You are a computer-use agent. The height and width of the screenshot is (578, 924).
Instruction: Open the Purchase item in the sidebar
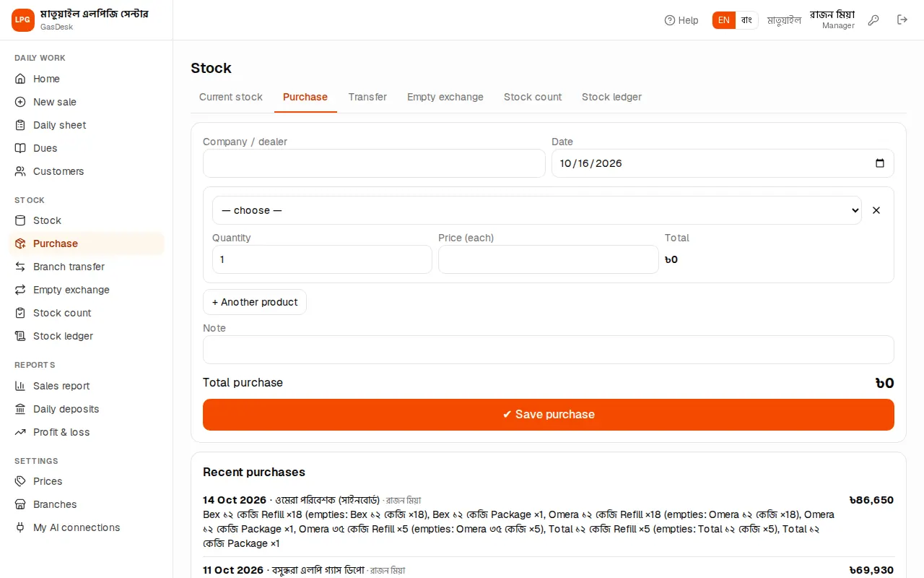click(x=87, y=243)
